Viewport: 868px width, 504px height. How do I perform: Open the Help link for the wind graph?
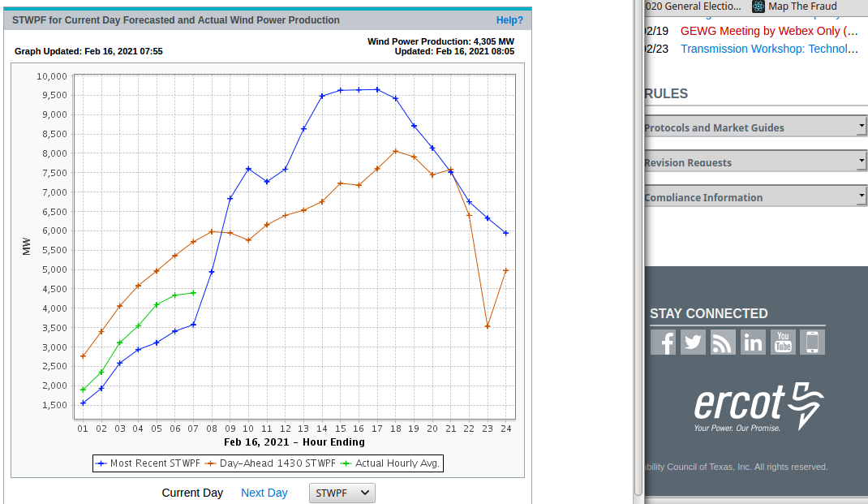click(509, 20)
